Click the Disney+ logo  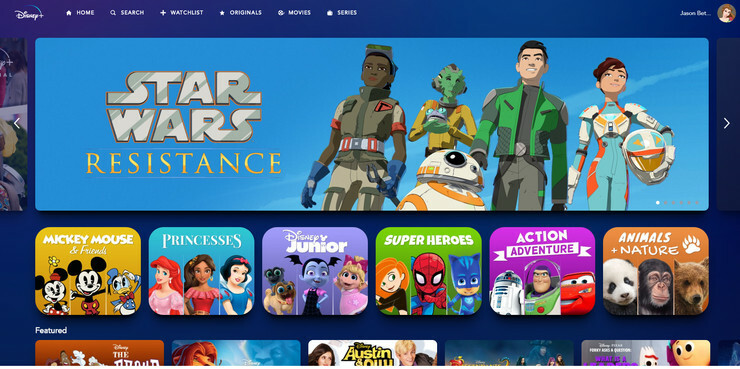[29, 13]
